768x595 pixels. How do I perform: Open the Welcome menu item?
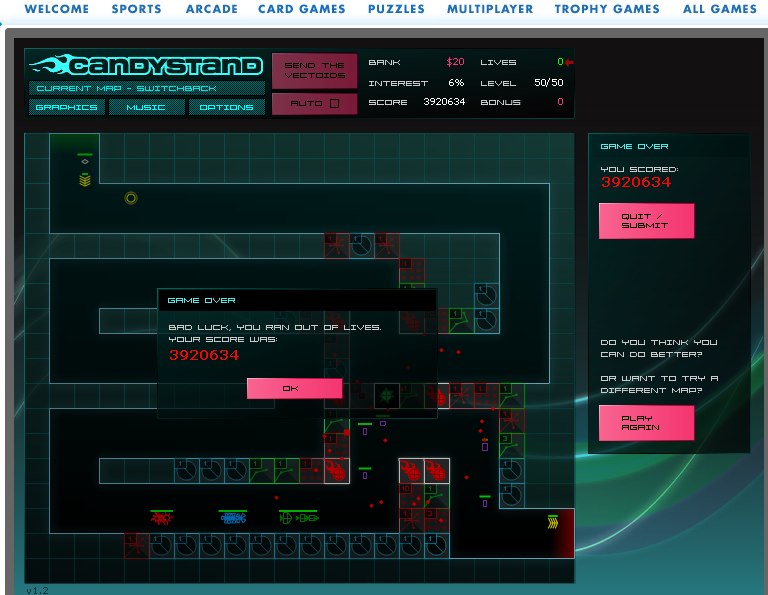(x=57, y=9)
